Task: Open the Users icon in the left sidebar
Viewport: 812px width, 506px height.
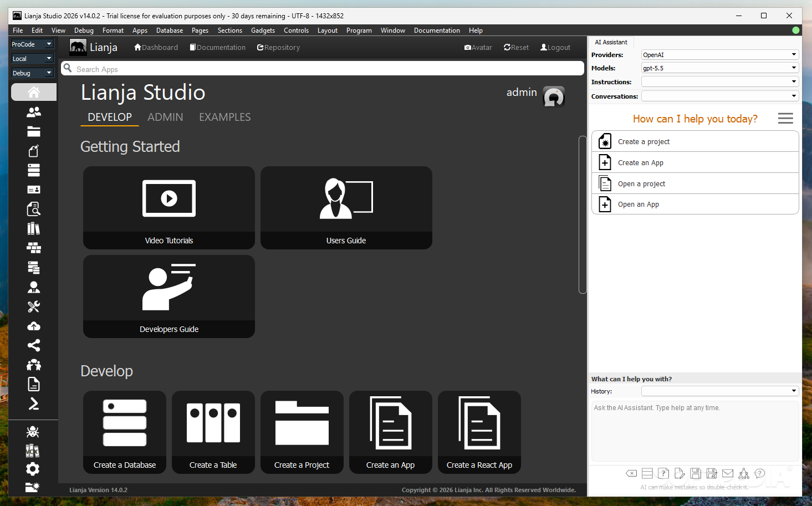Action: pyautogui.click(x=34, y=112)
